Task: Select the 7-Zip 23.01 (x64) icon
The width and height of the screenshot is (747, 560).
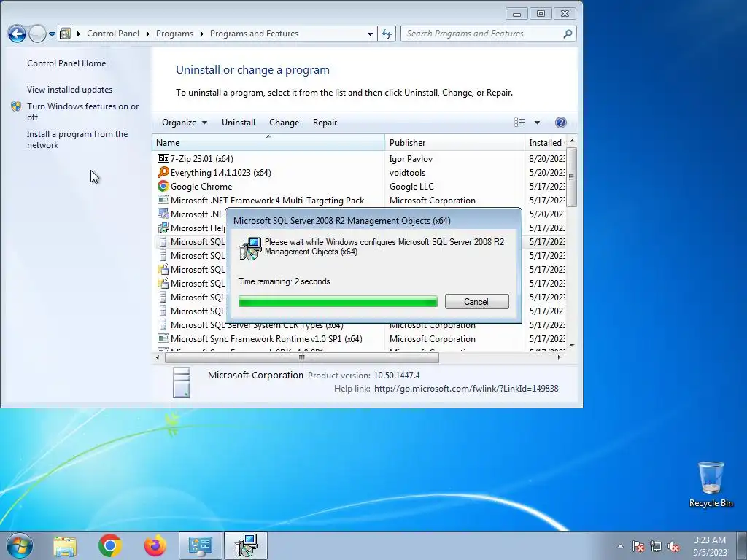Action: pyautogui.click(x=163, y=158)
